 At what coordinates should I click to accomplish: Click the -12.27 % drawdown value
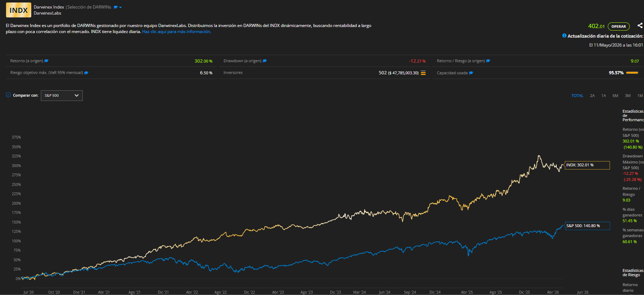(417, 61)
